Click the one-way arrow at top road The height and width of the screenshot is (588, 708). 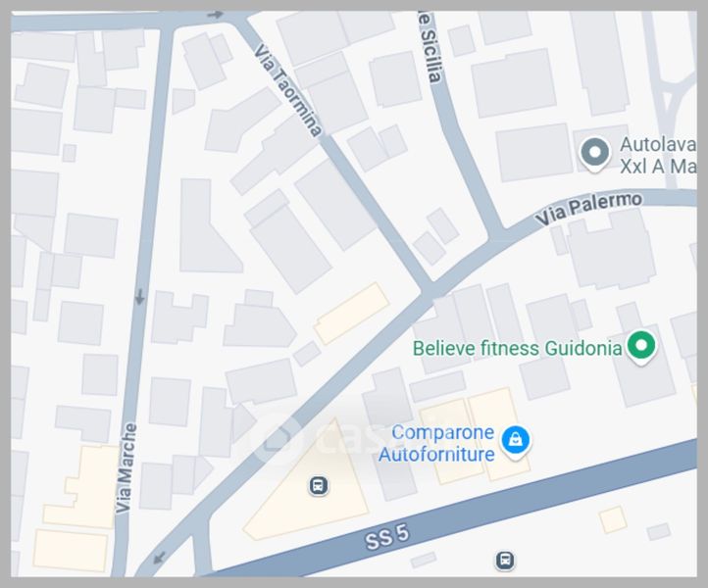point(215,15)
